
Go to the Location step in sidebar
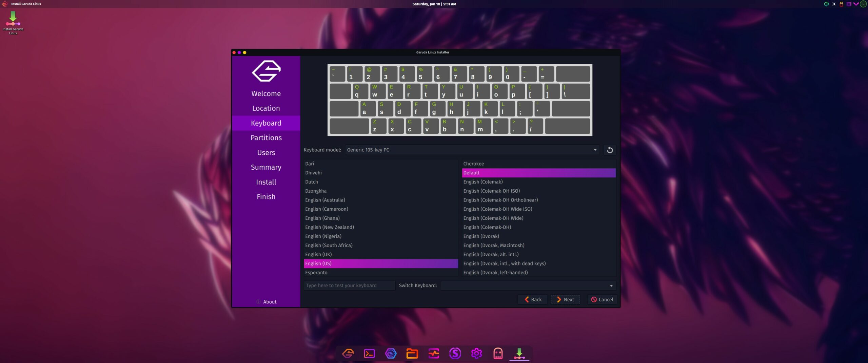click(x=266, y=108)
